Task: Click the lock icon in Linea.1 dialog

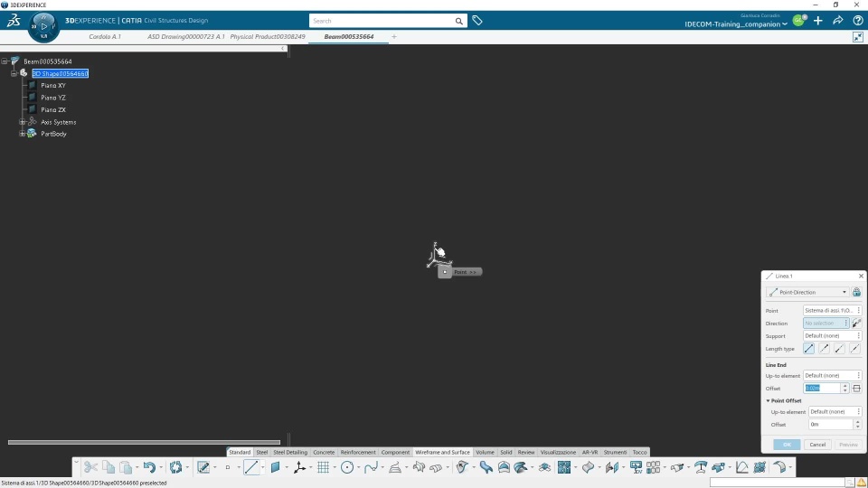Action: [x=856, y=292]
